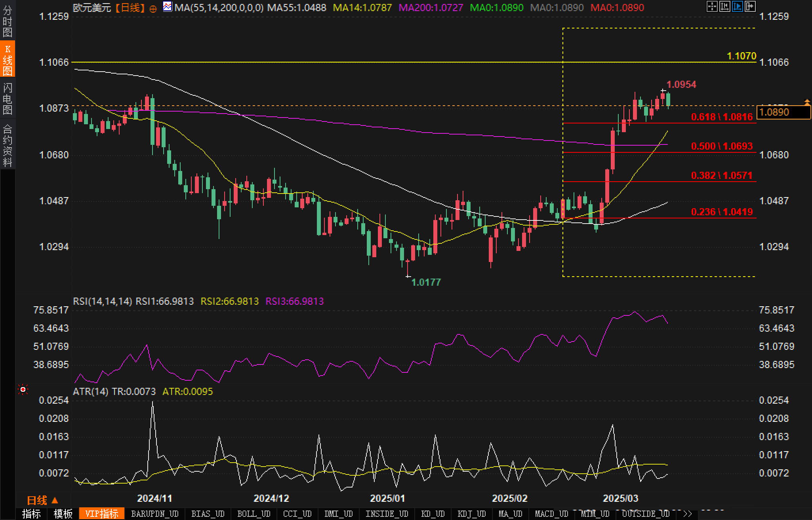This screenshot has width=812, height=520.
Task: Click the orange target icon beside 日线
Action: pyautogui.click(x=153, y=9)
